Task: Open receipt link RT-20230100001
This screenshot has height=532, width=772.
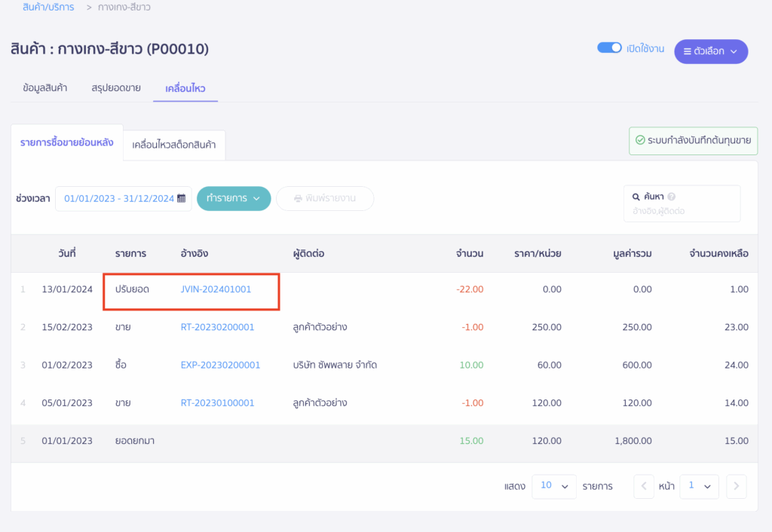Action: (x=217, y=403)
